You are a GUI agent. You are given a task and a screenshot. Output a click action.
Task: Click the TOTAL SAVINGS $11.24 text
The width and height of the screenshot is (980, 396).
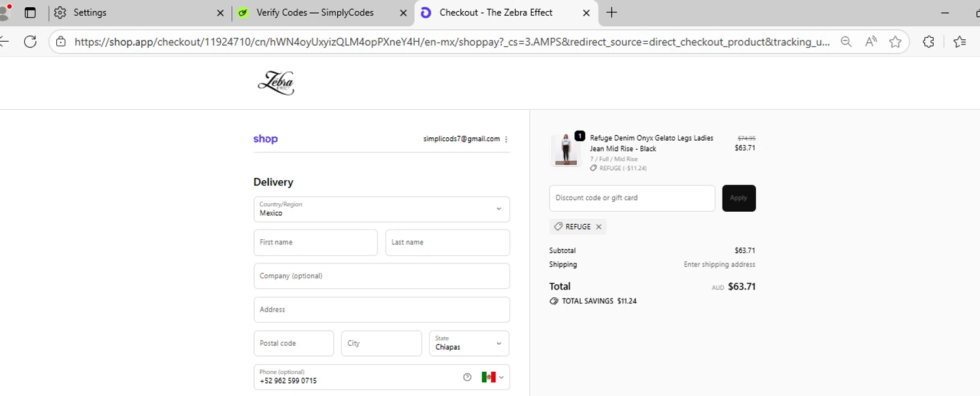click(x=599, y=301)
